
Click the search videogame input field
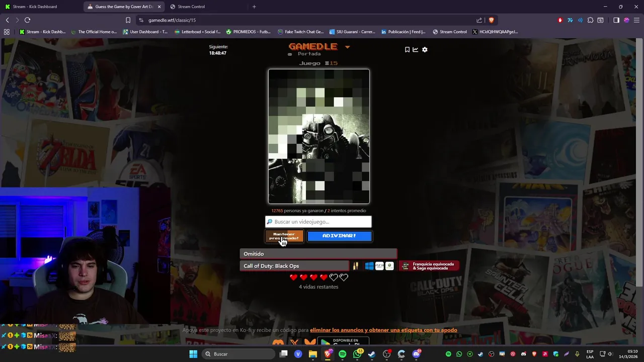[x=318, y=222]
